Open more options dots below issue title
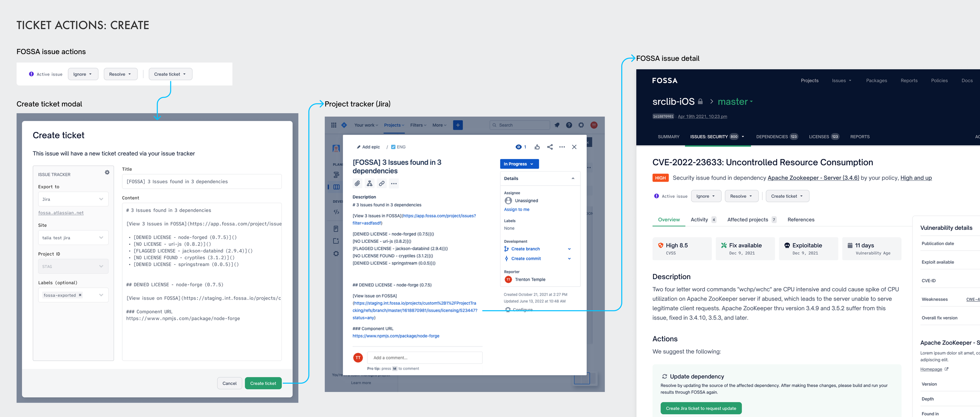This screenshot has height=417, width=980. (x=394, y=183)
